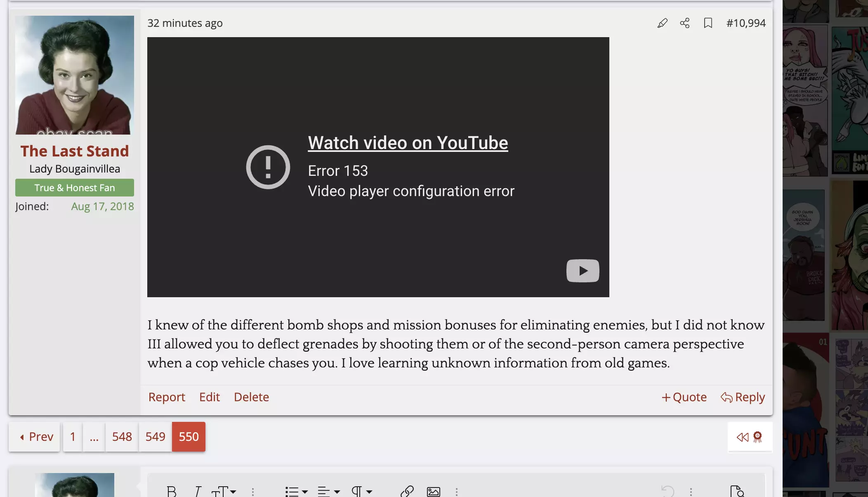Open permalink #10,994
Image resolution: width=868 pixels, height=497 pixels.
(746, 23)
